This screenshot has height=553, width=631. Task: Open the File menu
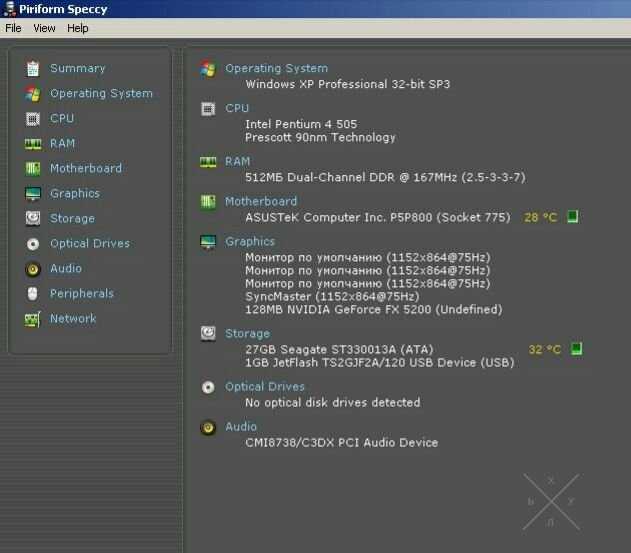(x=13, y=28)
